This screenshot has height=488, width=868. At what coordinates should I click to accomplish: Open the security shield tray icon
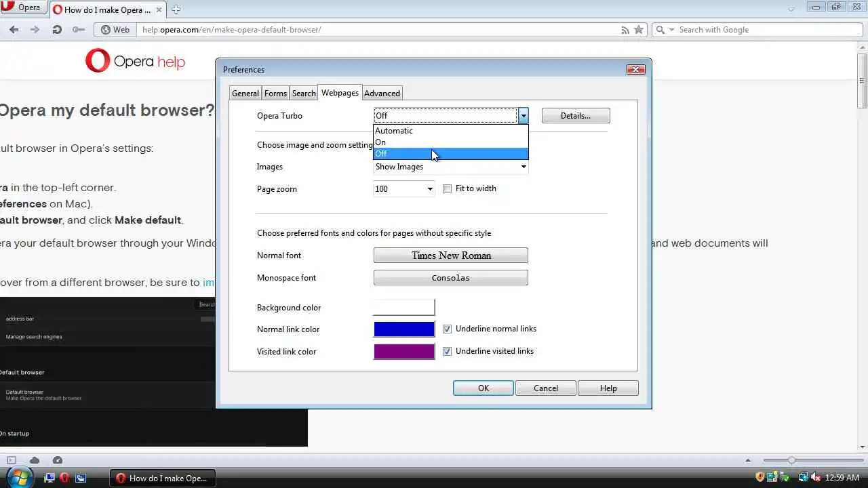(760, 478)
